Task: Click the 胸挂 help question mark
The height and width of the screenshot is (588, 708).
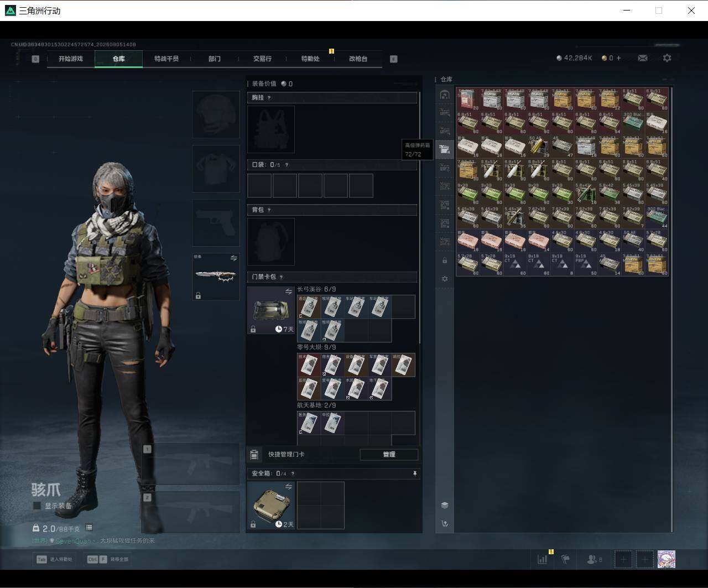Action: pos(269,98)
